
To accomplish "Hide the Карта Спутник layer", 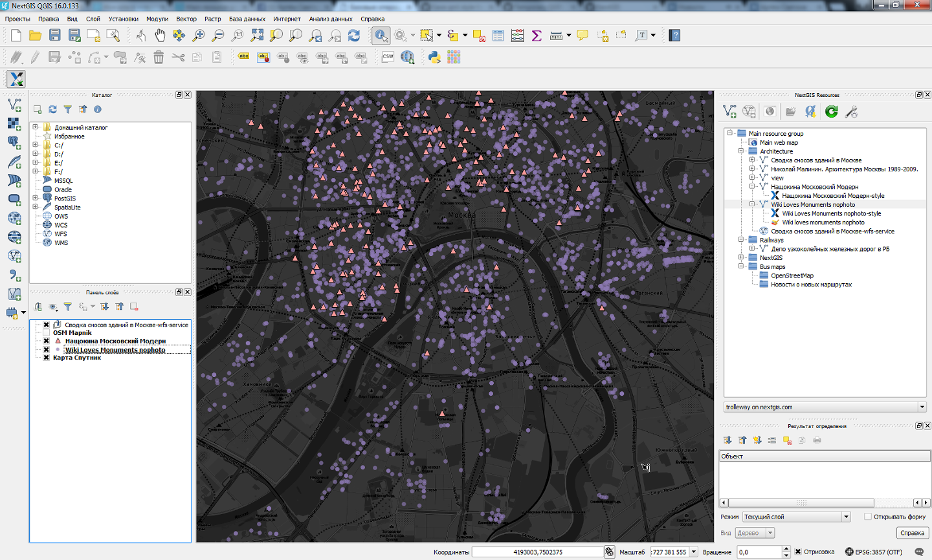I will tap(47, 358).
